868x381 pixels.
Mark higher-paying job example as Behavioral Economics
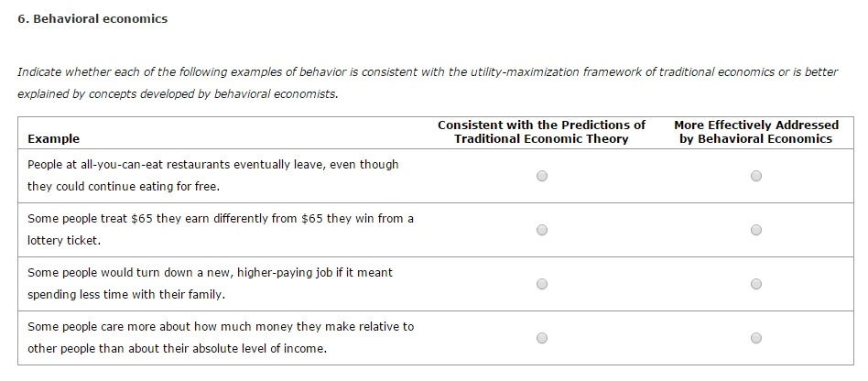click(x=756, y=284)
